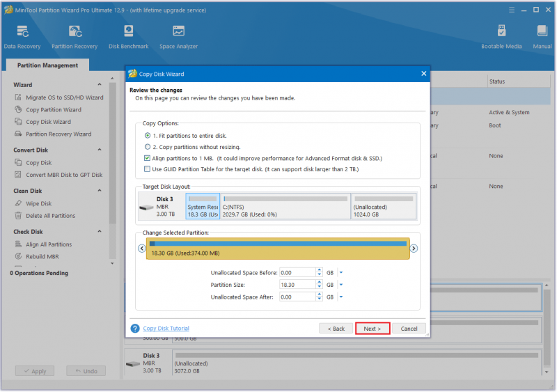Image resolution: width=557 pixels, height=392 pixels.
Task: Open the Disk Benchmark tool
Action: pyautogui.click(x=129, y=37)
